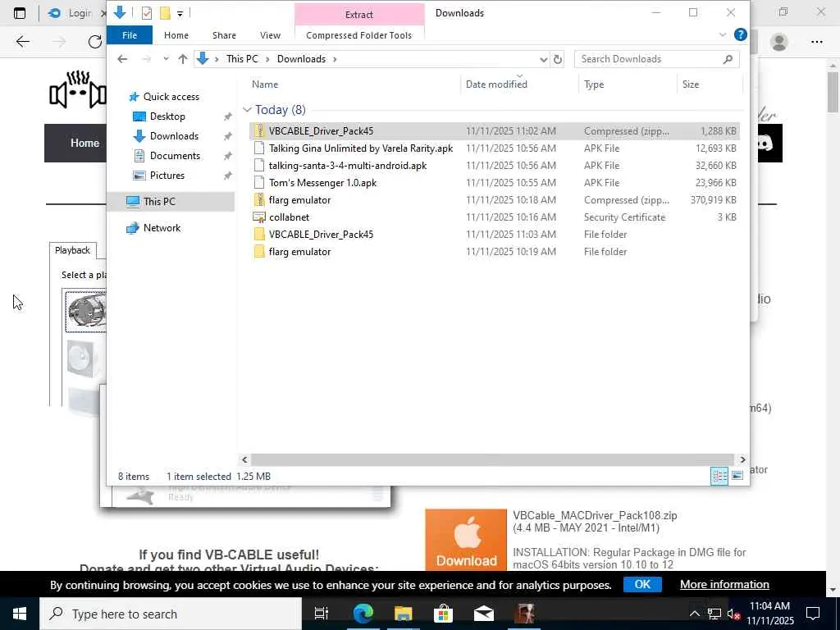The image size is (840, 630).
Task: Open the Customize Quick Access Toolbar arrow
Action: 180,13
